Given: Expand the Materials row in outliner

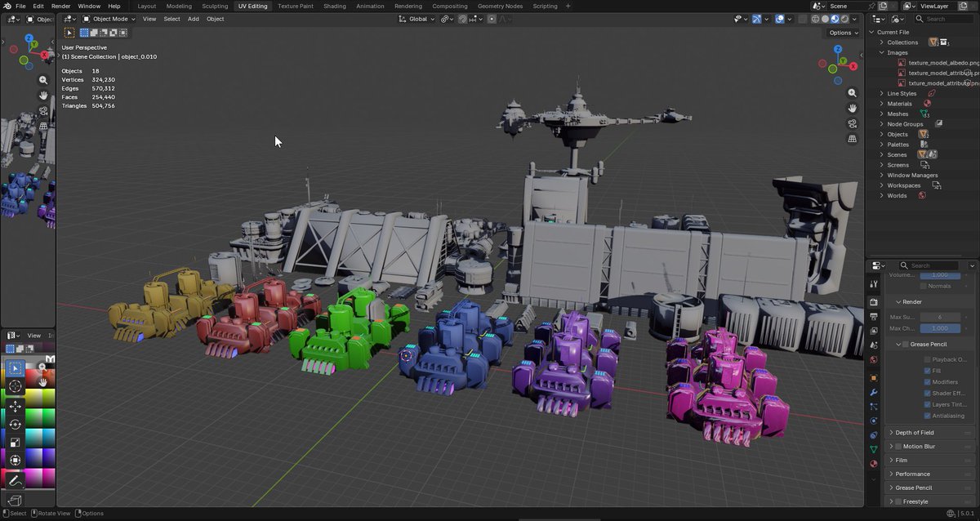Looking at the screenshot, I should (882, 104).
